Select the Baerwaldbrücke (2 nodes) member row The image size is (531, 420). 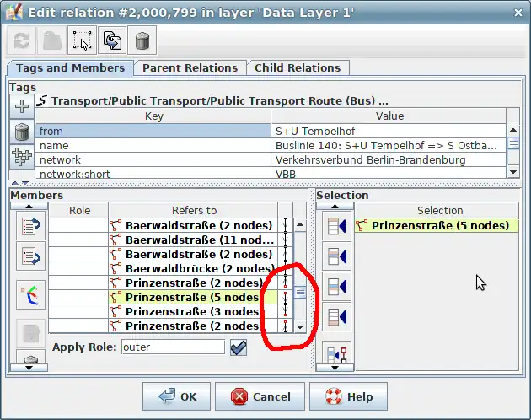(192, 268)
